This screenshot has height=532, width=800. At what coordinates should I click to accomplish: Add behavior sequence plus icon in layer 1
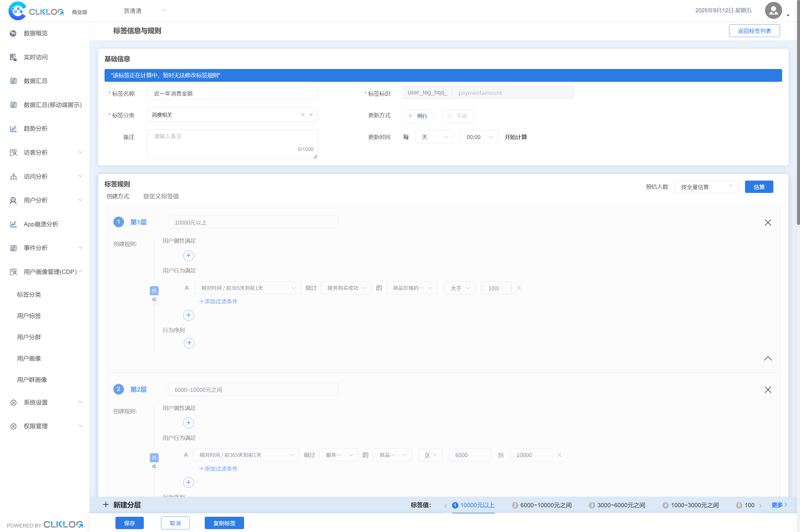pos(189,343)
